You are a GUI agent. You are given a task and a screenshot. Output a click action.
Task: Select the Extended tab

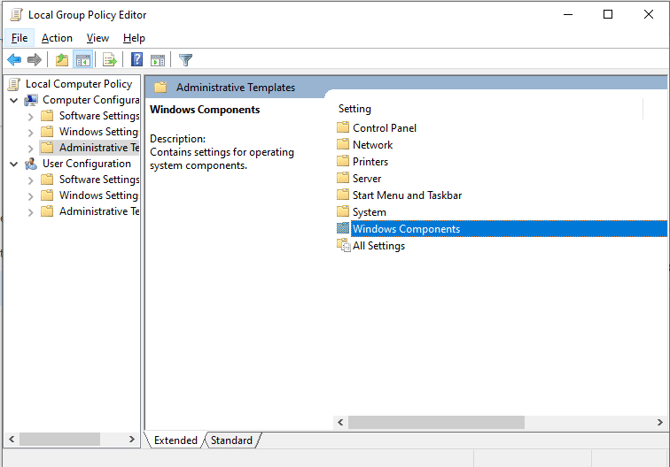pos(175,440)
